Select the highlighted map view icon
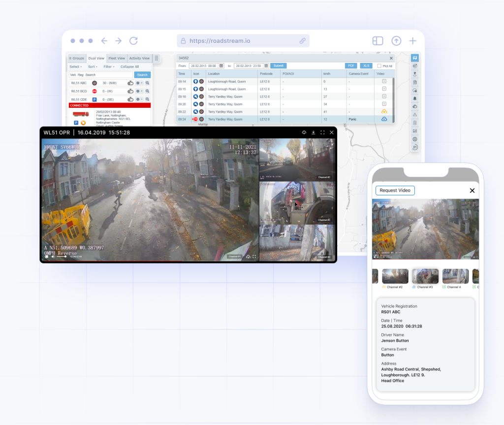 click(414, 57)
